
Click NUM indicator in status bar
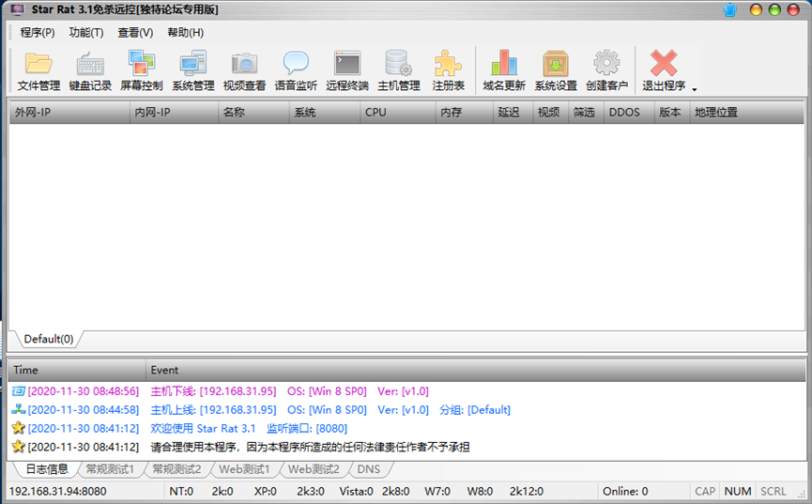(738, 492)
